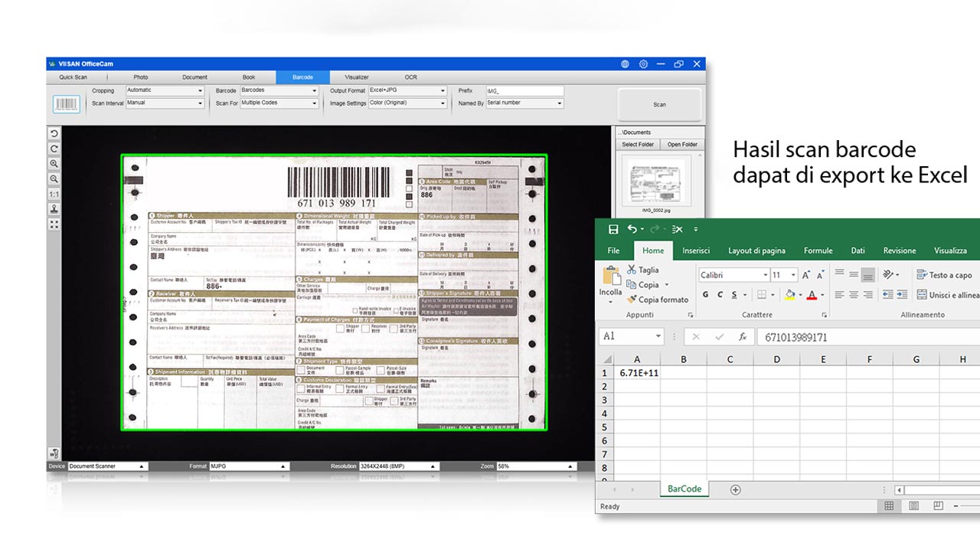The image size is (980, 543).
Task: Click Unisci e allinea merge button
Action: click(x=948, y=295)
